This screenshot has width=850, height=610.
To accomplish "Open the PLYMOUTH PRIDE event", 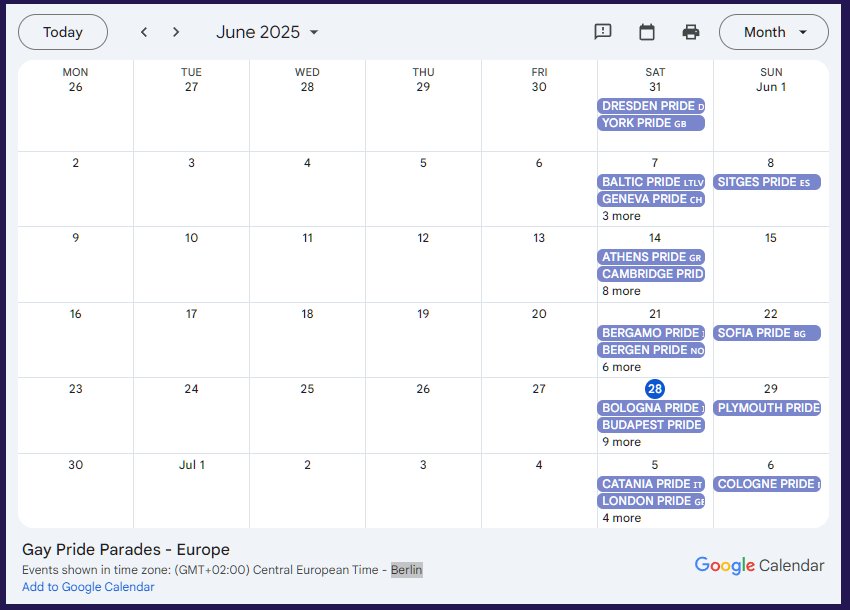I will tap(767, 408).
